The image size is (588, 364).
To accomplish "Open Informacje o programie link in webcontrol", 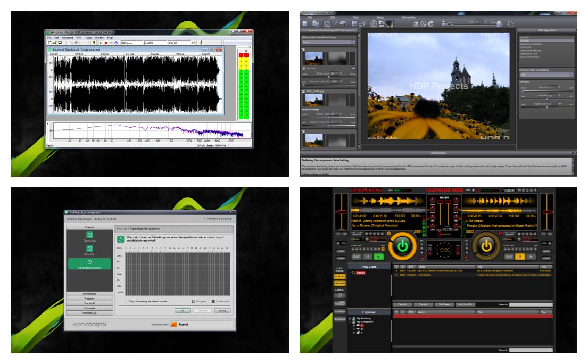I will click(219, 219).
